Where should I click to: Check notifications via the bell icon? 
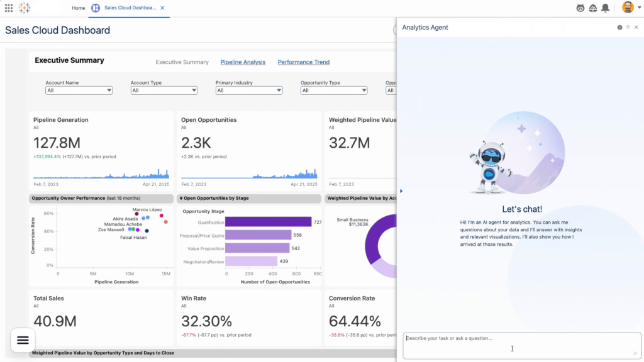tap(605, 8)
